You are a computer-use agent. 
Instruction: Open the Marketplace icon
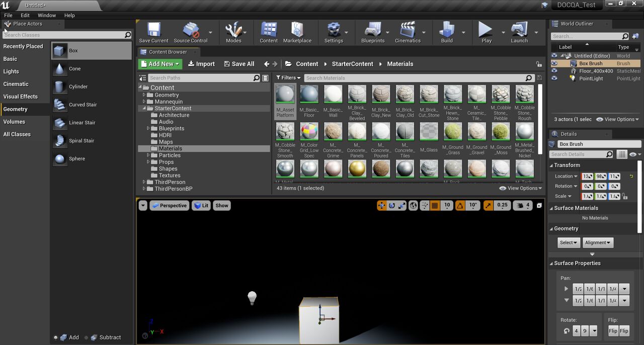pos(297,33)
